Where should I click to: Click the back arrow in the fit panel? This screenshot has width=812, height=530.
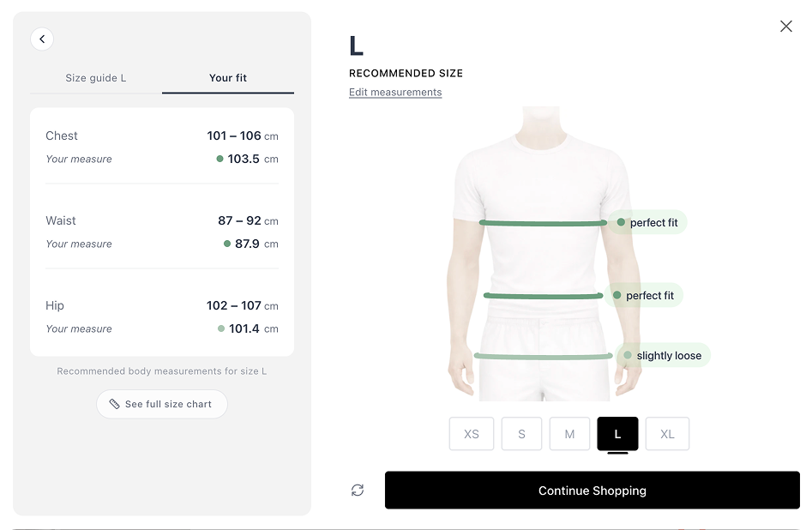click(41, 39)
